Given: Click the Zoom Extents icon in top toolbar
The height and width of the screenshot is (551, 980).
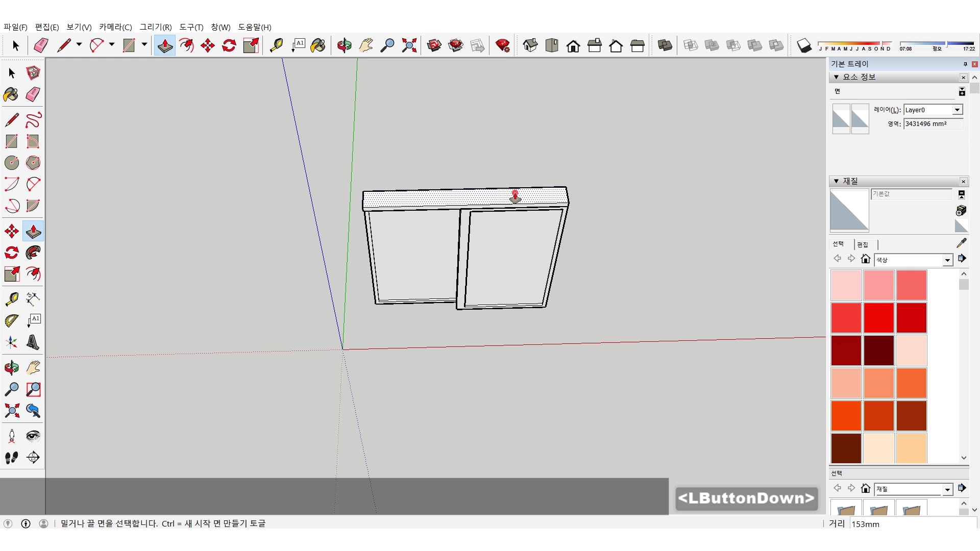Looking at the screenshot, I should 409,45.
